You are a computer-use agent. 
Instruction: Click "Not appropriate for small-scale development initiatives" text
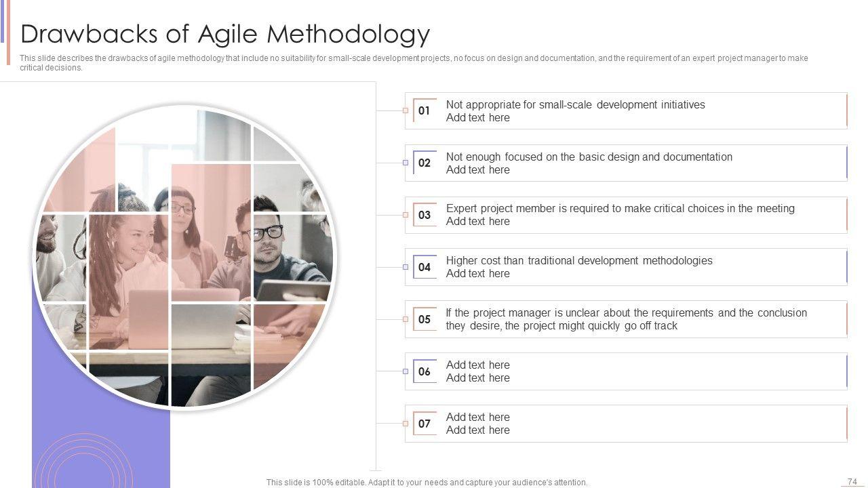tap(575, 104)
